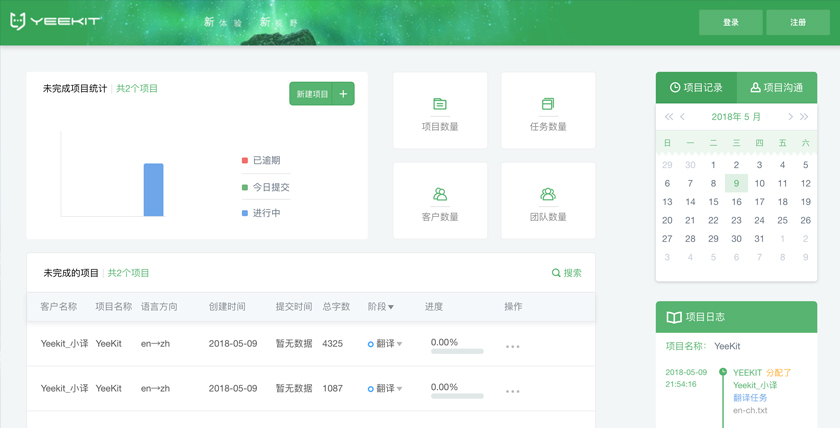Open 翻译 stage dropdown in second row
The width and height of the screenshot is (840, 428).
click(x=400, y=389)
